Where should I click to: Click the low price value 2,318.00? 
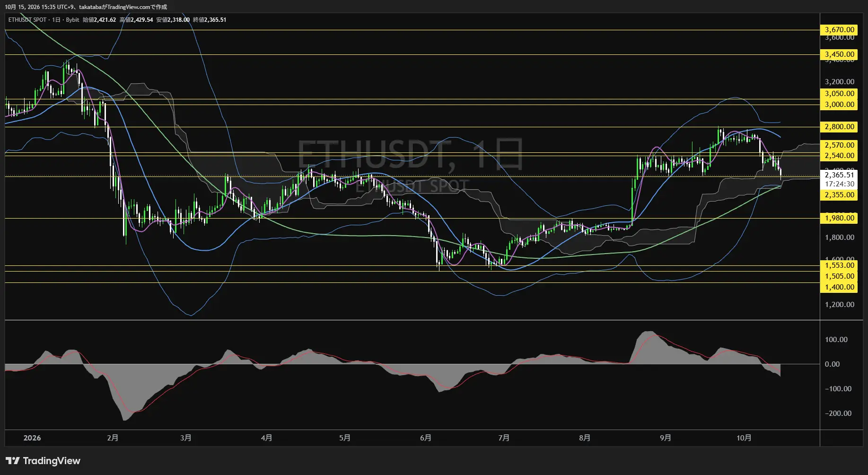pyautogui.click(x=179, y=20)
